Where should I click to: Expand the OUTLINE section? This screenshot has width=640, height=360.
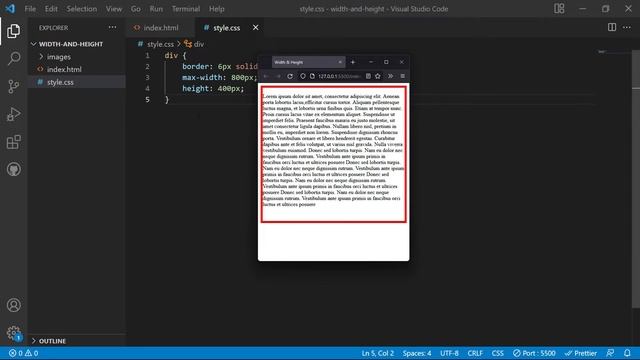tap(77, 341)
